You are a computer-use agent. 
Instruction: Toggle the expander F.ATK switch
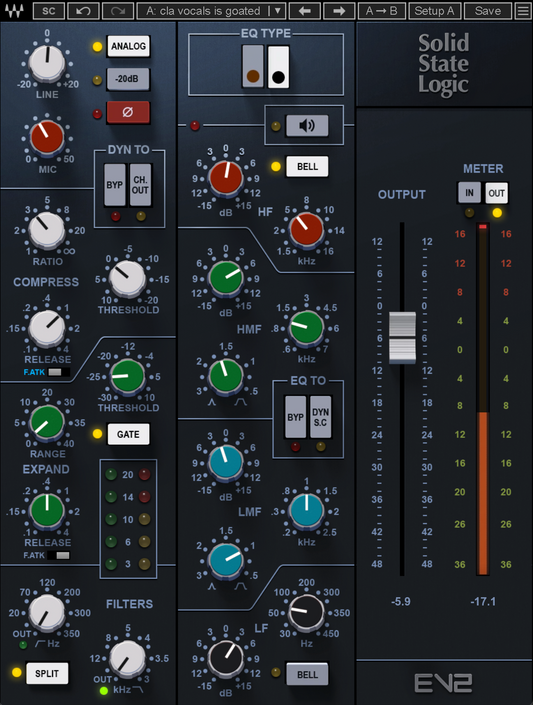pos(58,555)
